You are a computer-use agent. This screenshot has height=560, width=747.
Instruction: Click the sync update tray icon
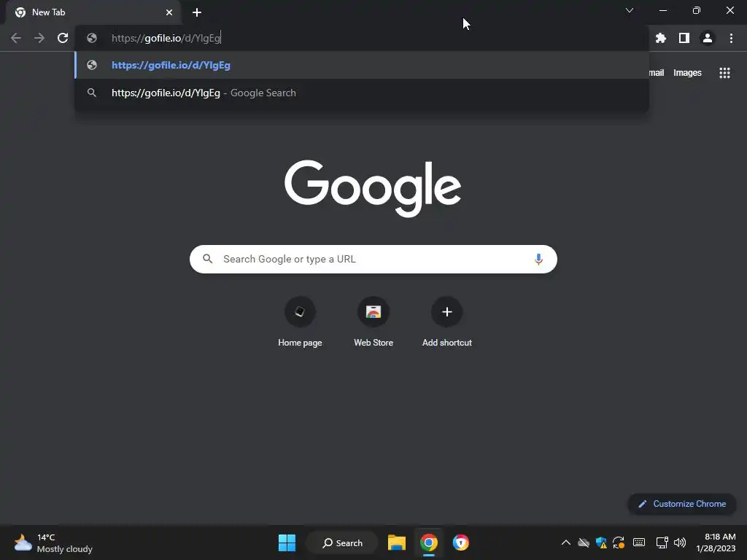[x=619, y=542]
